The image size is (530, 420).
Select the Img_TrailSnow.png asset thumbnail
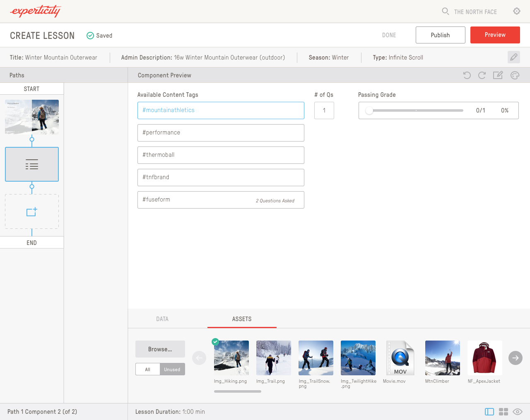[x=316, y=358]
